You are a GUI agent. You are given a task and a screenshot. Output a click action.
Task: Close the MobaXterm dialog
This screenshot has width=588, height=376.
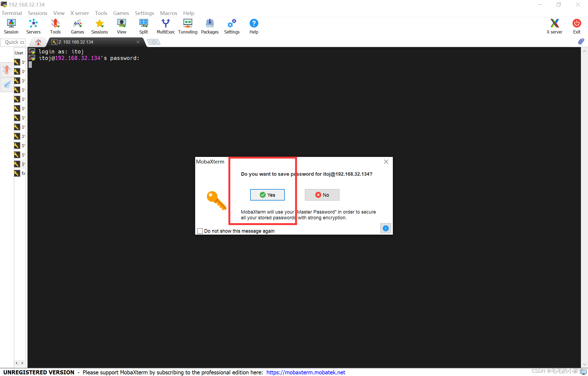click(386, 162)
